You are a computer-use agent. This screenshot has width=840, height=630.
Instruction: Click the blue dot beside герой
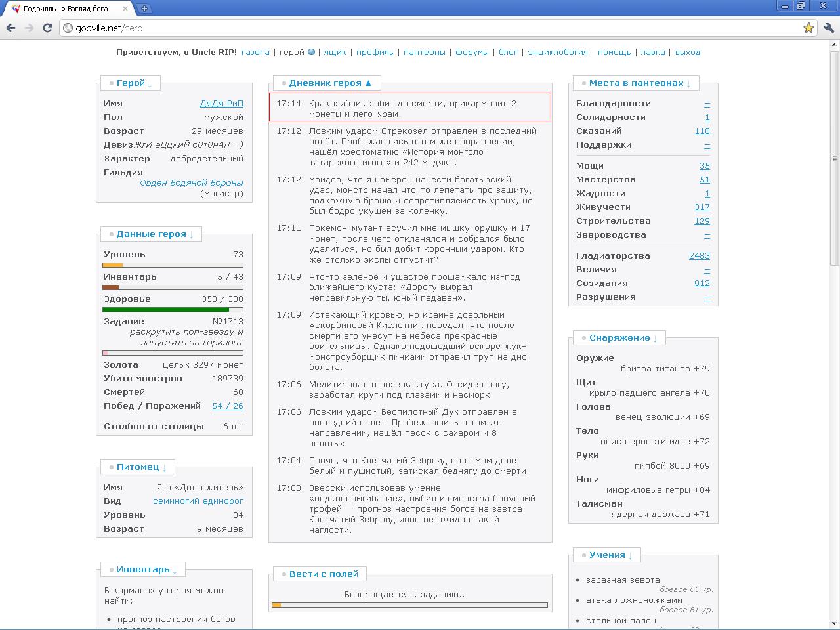[x=311, y=52]
